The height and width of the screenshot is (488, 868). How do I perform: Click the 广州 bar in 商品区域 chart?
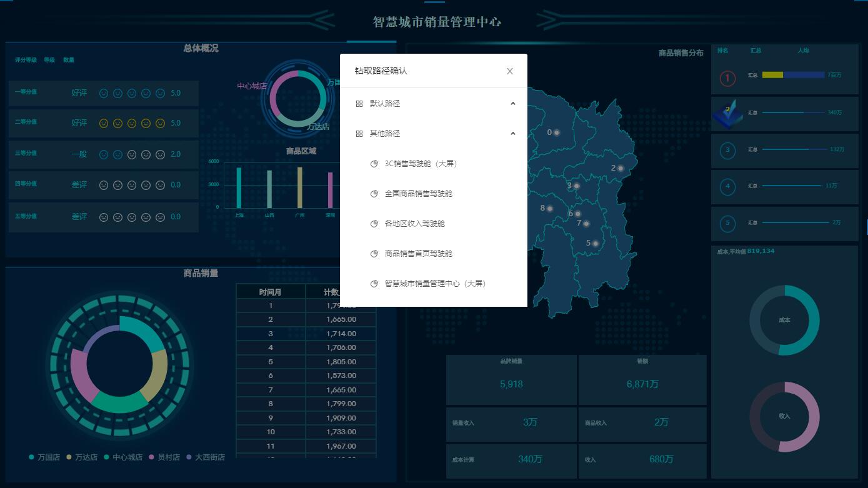300,187
